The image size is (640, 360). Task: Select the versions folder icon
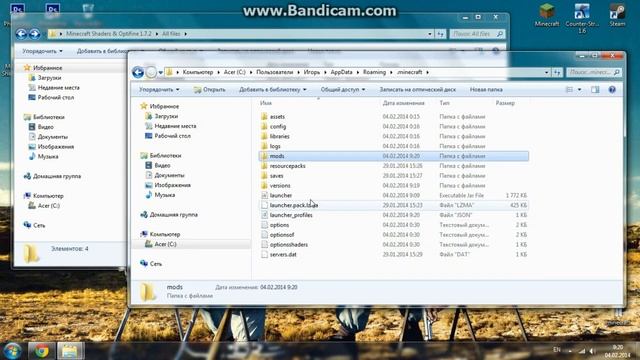(x=264, y=185)
